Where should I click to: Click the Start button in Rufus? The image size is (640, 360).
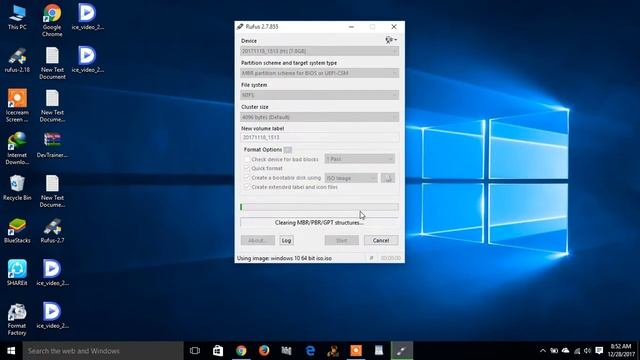coord(342,240)
